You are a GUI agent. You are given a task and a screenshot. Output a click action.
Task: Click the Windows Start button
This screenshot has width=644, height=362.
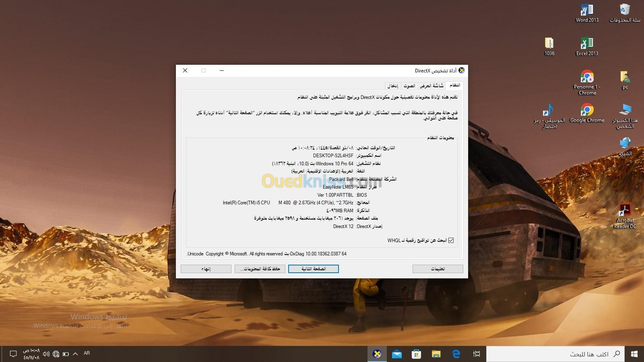pos(634,354)
